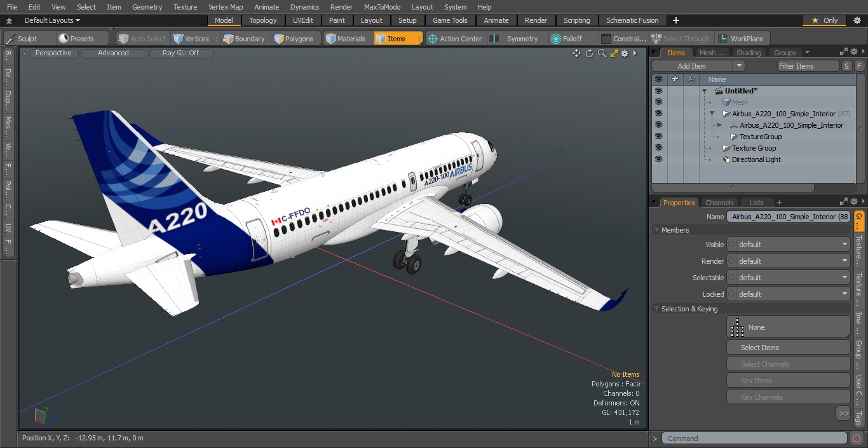
Task: Open the Action Center menu
Action: point(455,39)
